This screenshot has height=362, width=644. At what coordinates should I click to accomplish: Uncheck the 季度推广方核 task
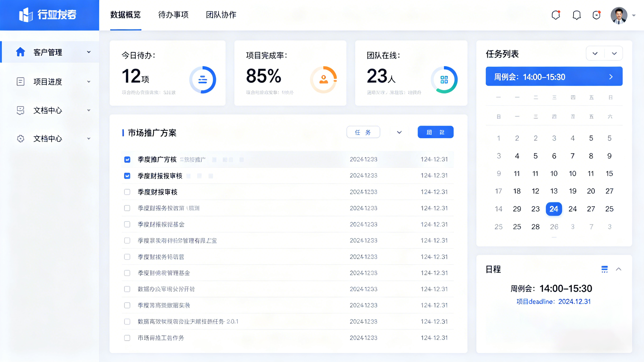(127, 159)
